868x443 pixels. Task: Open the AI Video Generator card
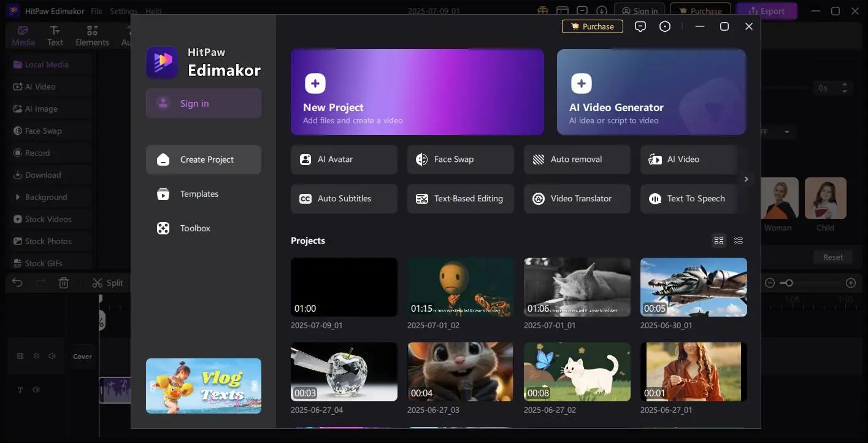(651, 92)
